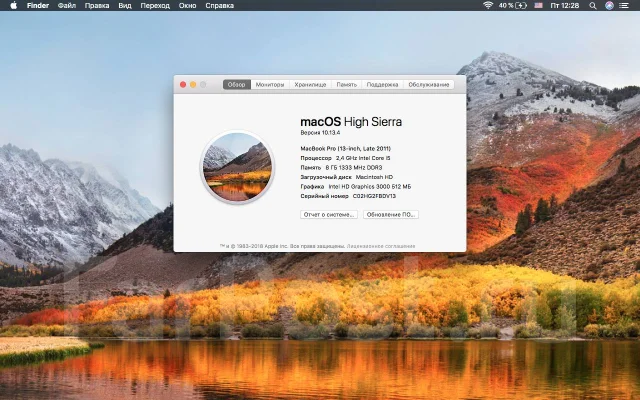Open the US flag input source menu
The image size is (640, 400).
(x=539, y=5)
